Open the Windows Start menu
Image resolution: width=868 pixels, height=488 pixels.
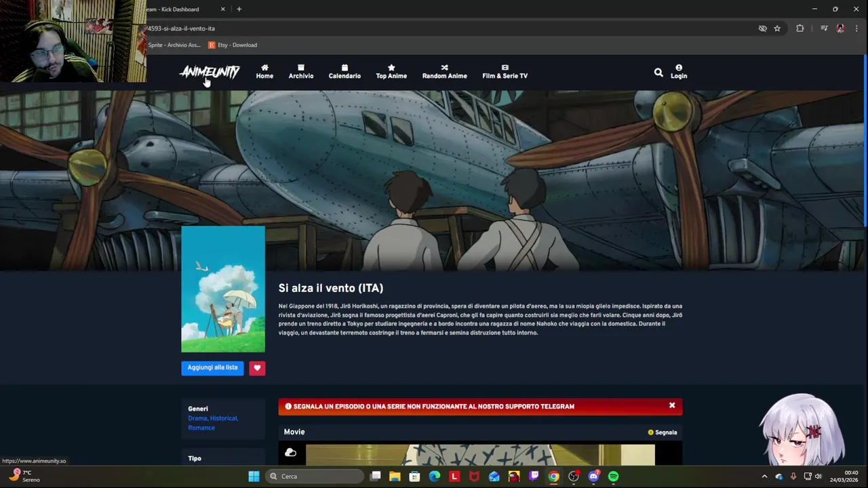tap(254, 476)
